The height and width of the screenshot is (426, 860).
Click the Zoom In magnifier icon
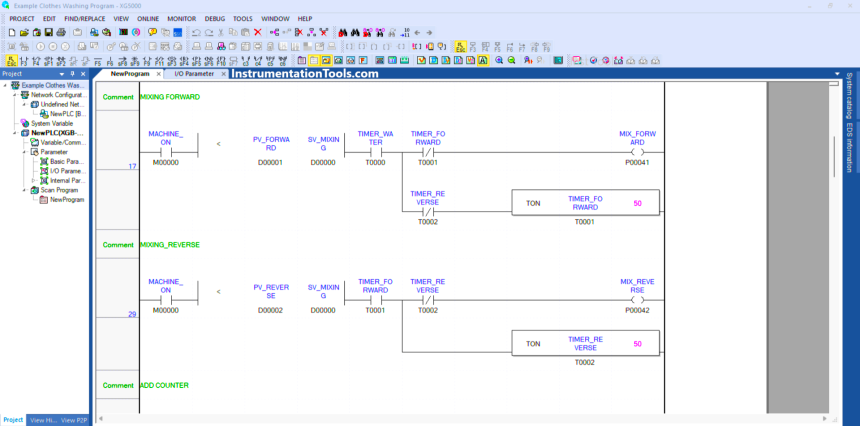coord(499,60)
